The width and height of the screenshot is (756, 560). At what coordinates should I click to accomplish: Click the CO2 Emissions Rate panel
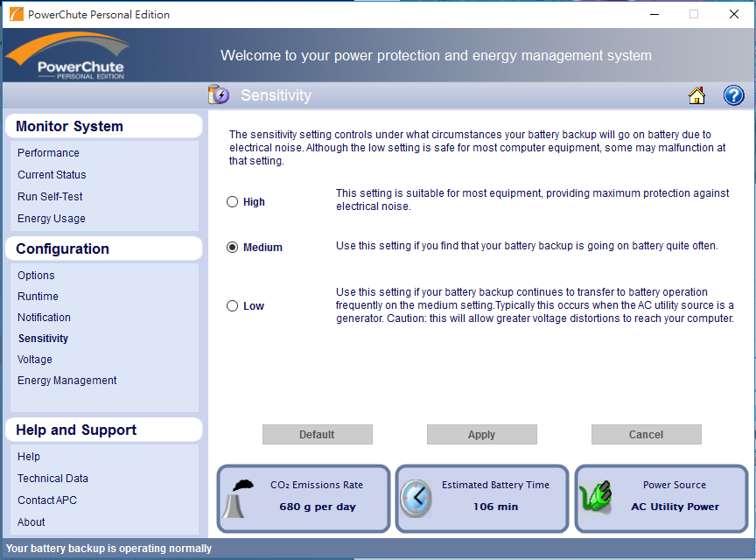click(304, 499)
